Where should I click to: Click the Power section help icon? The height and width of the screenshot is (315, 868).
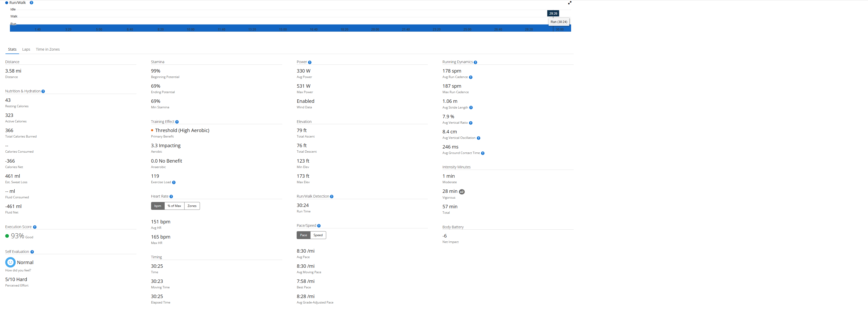[310, 62]
